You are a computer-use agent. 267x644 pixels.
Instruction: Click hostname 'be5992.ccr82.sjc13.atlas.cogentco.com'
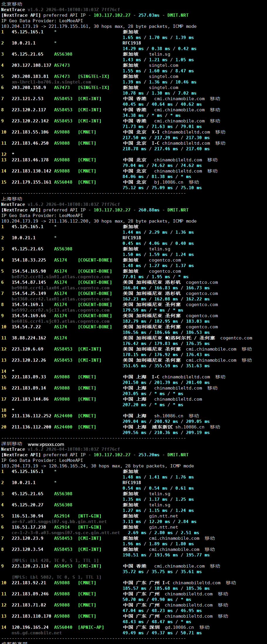60,310
